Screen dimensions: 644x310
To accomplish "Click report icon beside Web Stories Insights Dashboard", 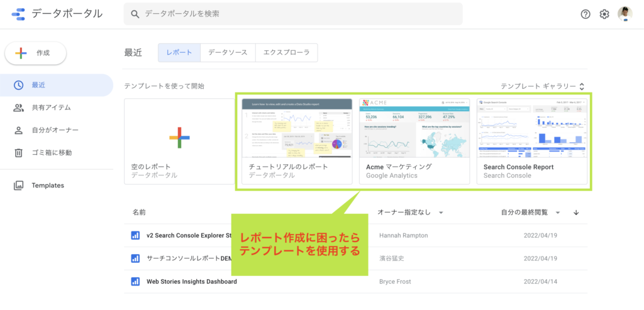I will pos(135,282).
